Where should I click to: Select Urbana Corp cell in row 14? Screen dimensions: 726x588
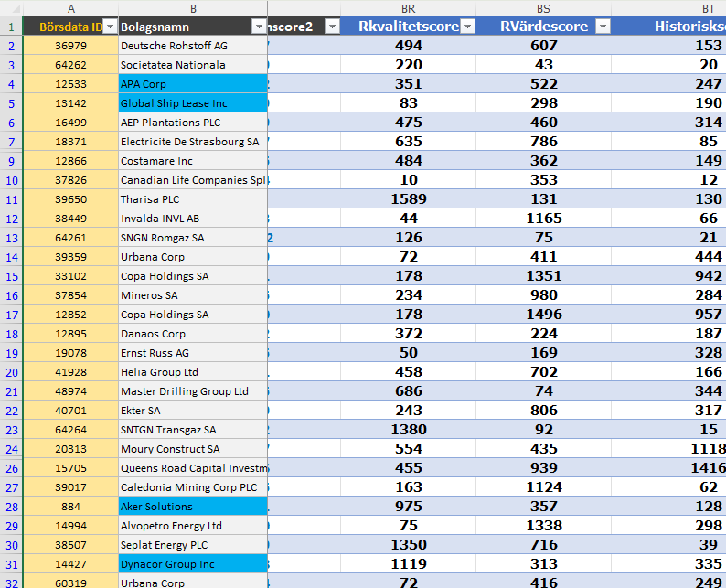pyautogui.click(x=193, y=257)
